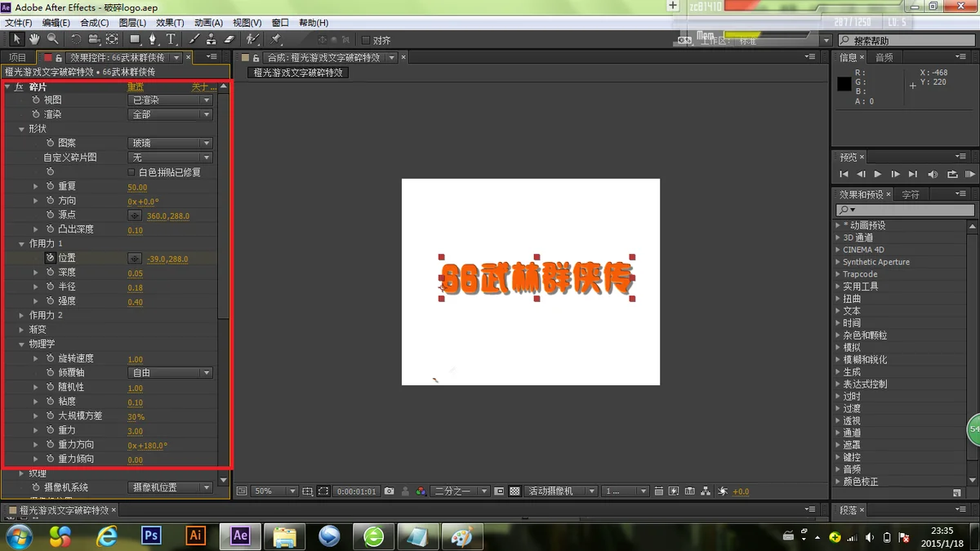The width and height of the screenshot is (980, 551).
Task: Open the 50% magnification dropdown
Action: point(274,491)
